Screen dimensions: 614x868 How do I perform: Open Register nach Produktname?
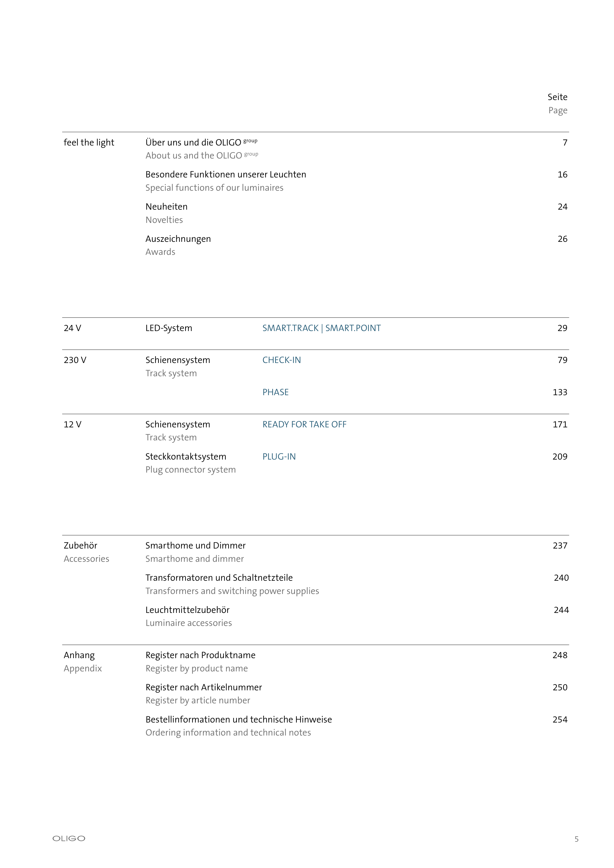click(x=200, y=655)
